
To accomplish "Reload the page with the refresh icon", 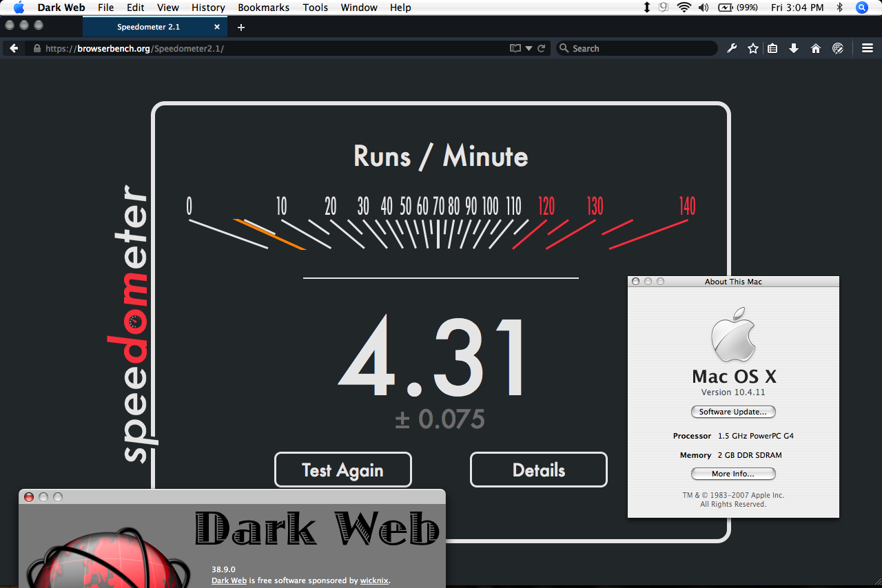I will coord(542,48).
